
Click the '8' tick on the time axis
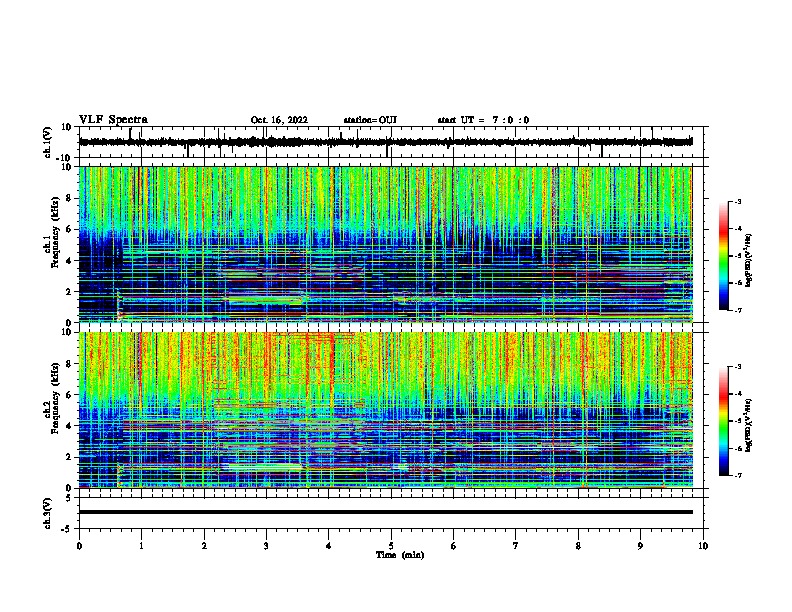click(x=578, y=546)
